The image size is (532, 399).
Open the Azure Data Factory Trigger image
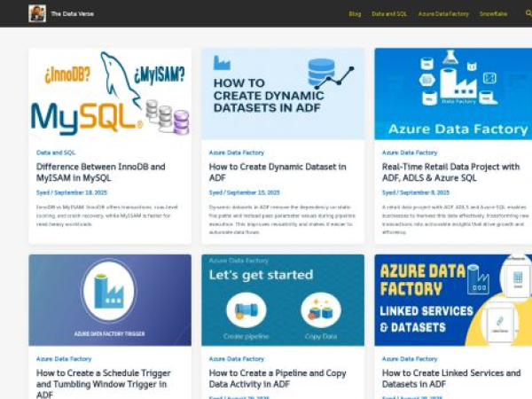[109, 300]
